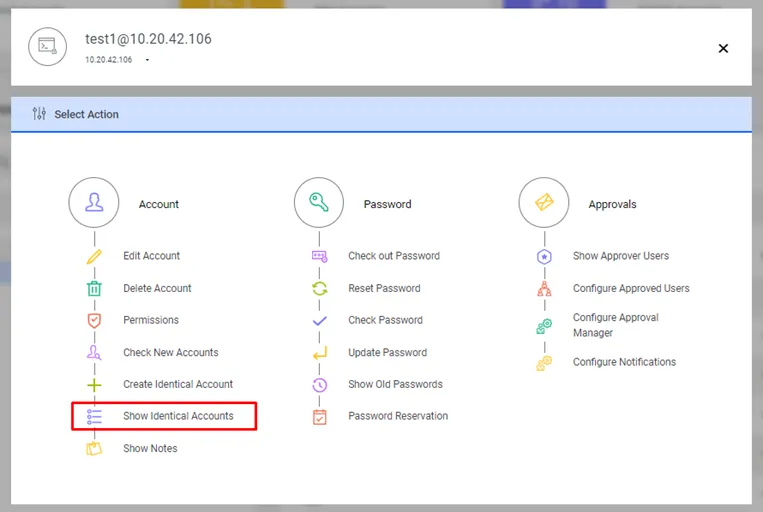This screenshot has width=763, height=512.
Task: Click the Approvals section heading
Action: (613, 204)
